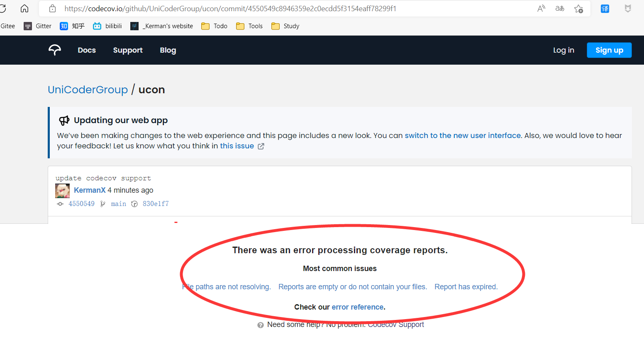Screen dimensions: 644x356
Task: Click the KermanX avatar thumbnail
Action: 62,190
